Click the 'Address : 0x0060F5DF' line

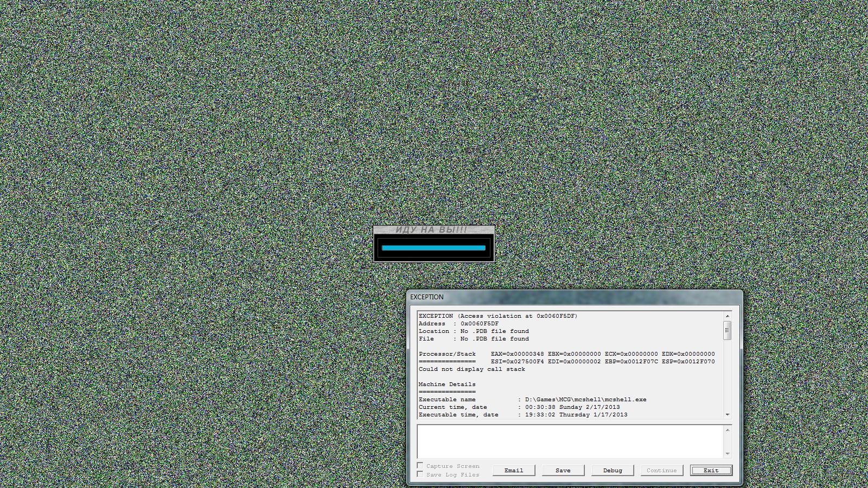458,323
